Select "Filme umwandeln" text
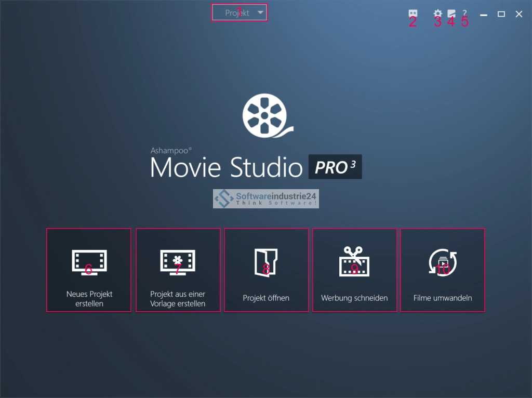The image size is (532, 398). [x=443, y=298]
